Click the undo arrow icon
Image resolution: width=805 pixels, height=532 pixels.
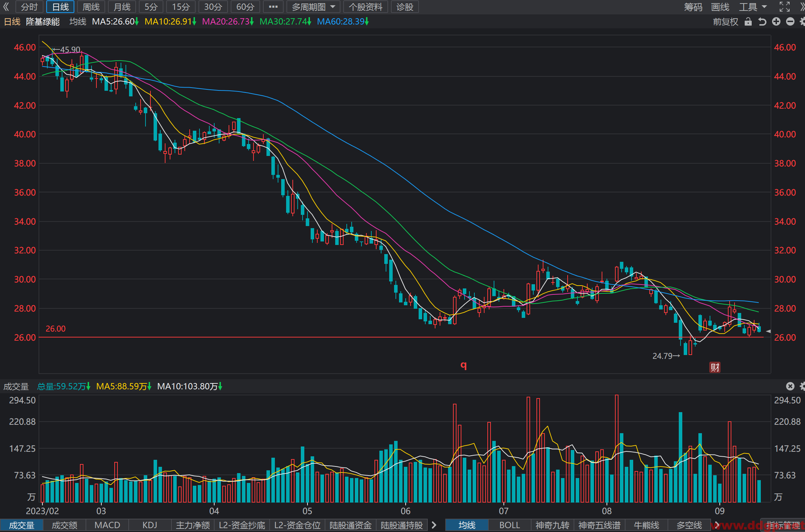point(762,22)
